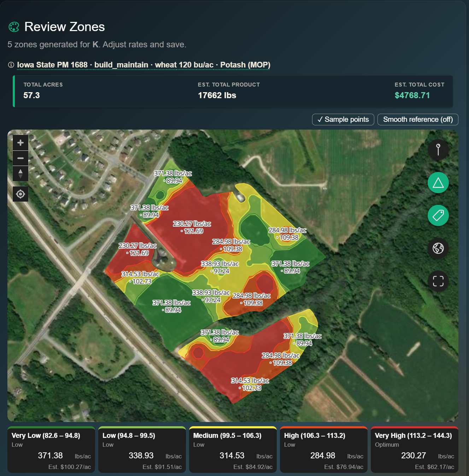Select the Medium (99.5 – 106.3) zone header
This screenshot has width=469, height=476.
(x=227, y=435)
